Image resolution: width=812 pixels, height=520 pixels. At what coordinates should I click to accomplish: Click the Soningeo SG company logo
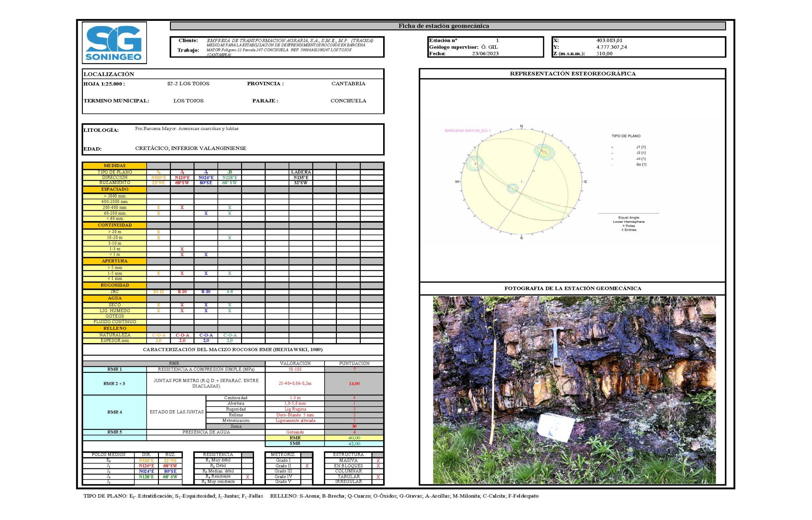tap(114, 42)
